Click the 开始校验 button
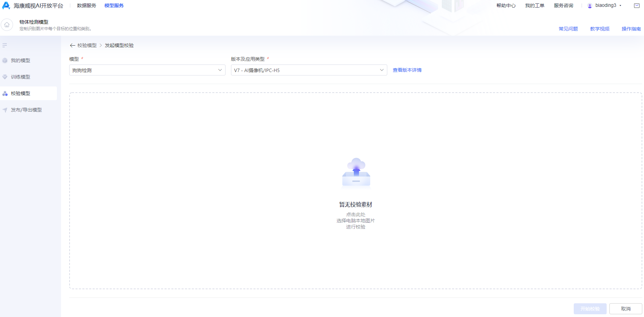This screenshot has width=644, height=317. (x=590, y=309)
